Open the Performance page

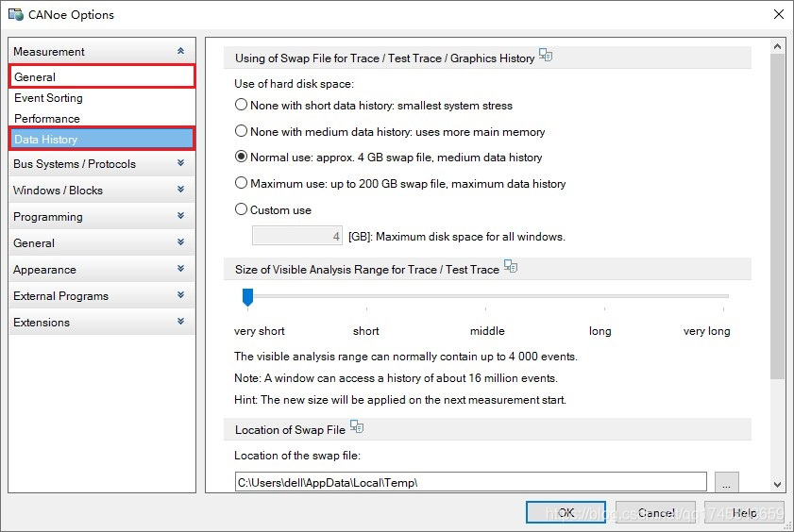(x=102, y=118)
